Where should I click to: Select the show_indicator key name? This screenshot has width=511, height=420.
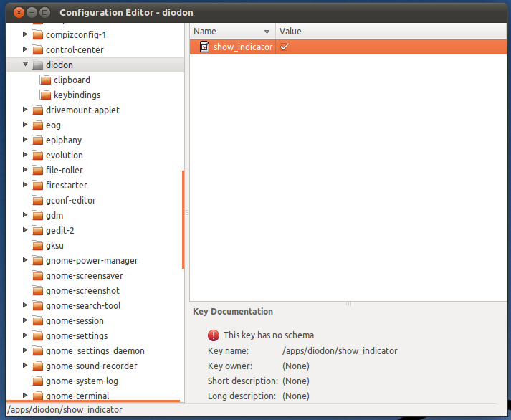click(x=243, y=47)
